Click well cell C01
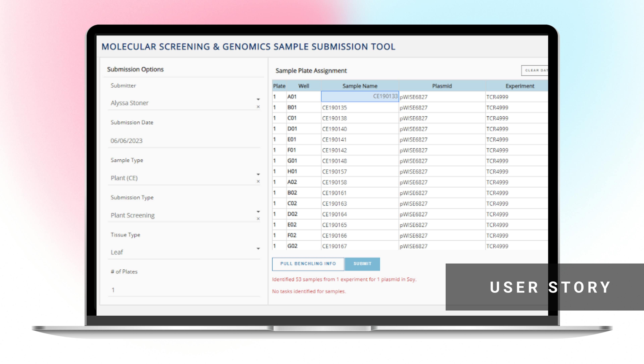Image resolution: width=644 pixels, height=364 pixels. pyautogui.click(x=304, y=118)
